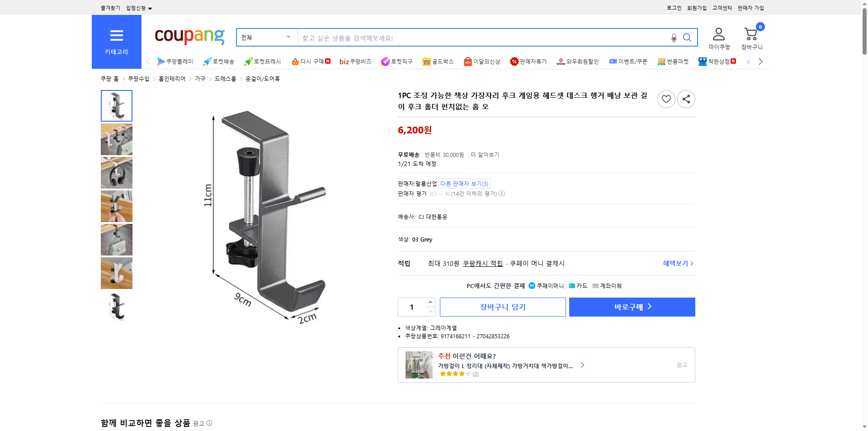Open the 더 알아보기 shipping link

pyautogui.click(x=485, y=154)
